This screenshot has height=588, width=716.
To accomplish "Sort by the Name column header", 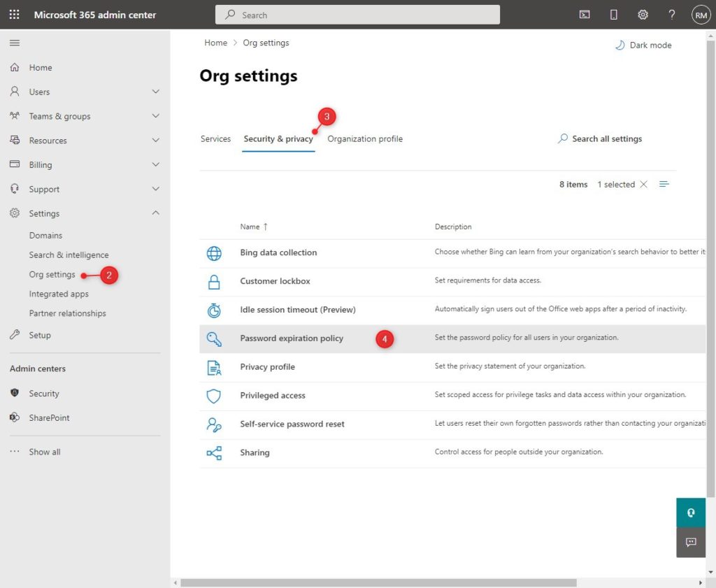I will pos(254,227).
